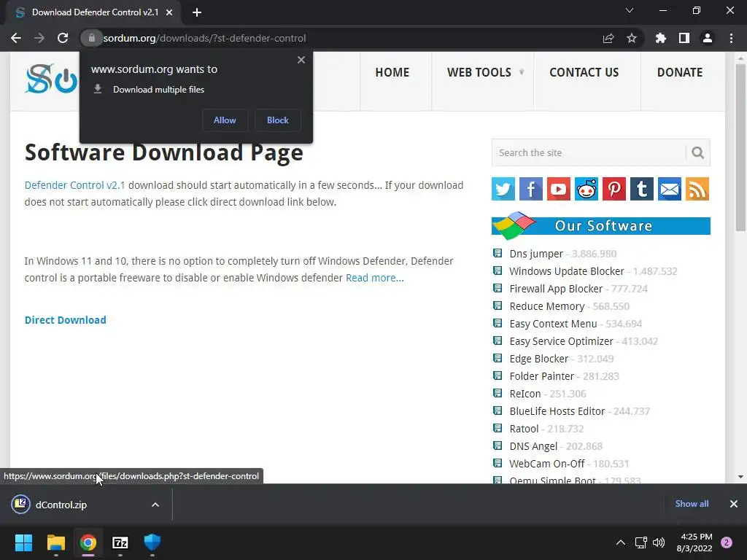Viewport: 747px width, 560px height.
Task: Open the notification center badge
Action: [727, 542]
